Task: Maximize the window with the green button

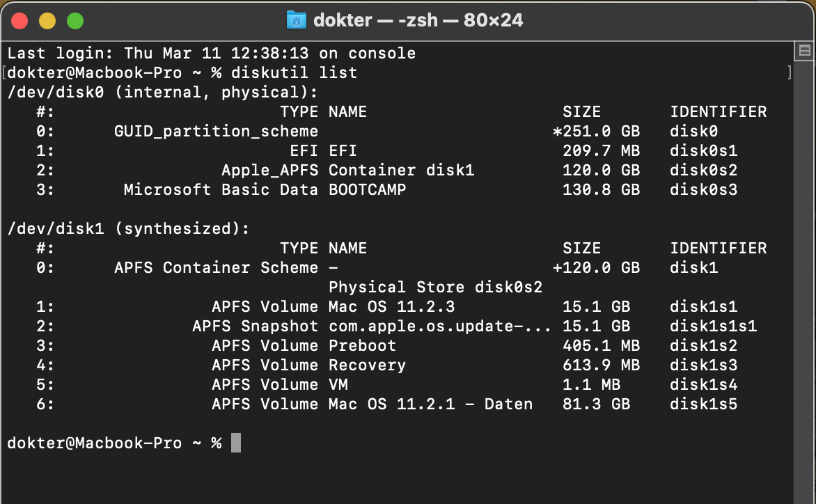Action: [75, 21]
